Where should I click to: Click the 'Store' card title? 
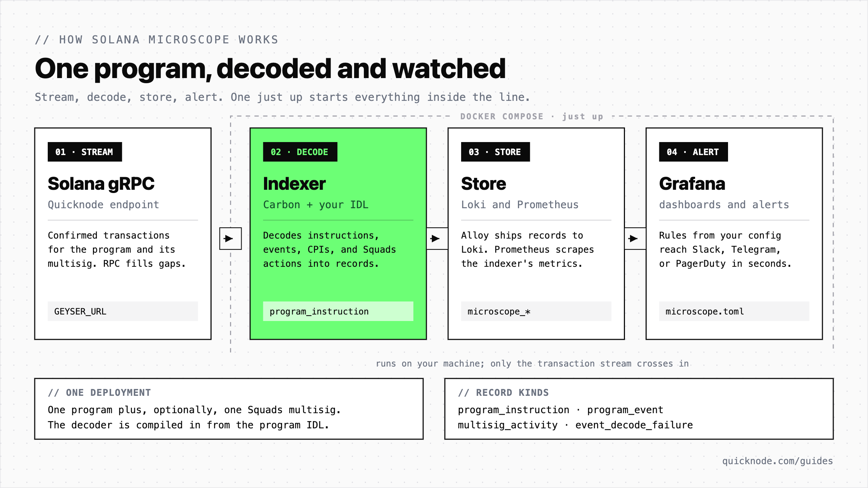484,184
